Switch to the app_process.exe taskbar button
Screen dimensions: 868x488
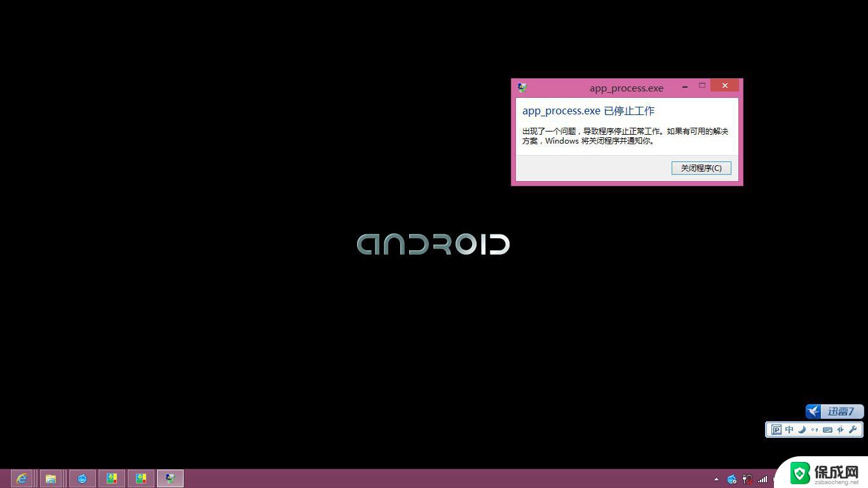click(170, 478)
